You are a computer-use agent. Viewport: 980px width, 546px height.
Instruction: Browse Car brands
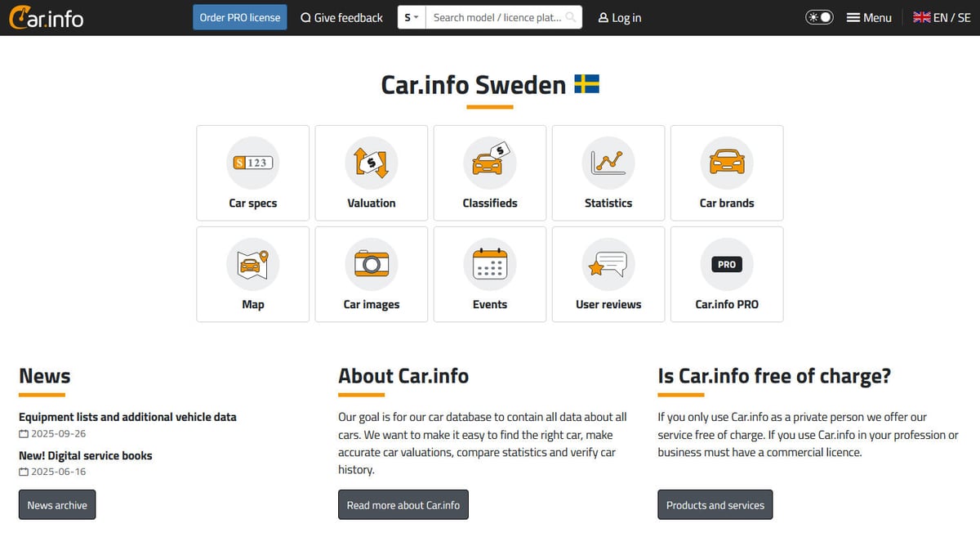coord(726,172)
